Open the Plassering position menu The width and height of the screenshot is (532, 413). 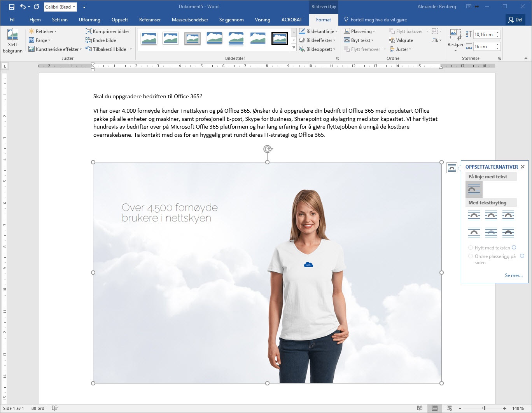point(360,31)
